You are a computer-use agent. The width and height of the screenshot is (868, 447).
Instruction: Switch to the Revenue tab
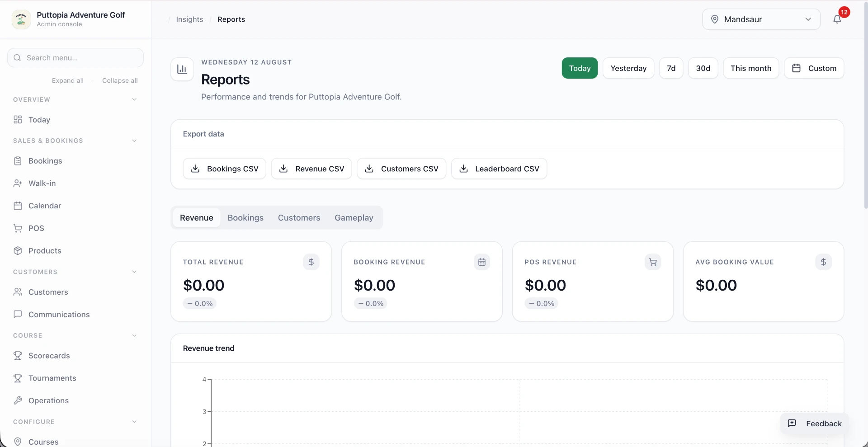coord(196,218)
